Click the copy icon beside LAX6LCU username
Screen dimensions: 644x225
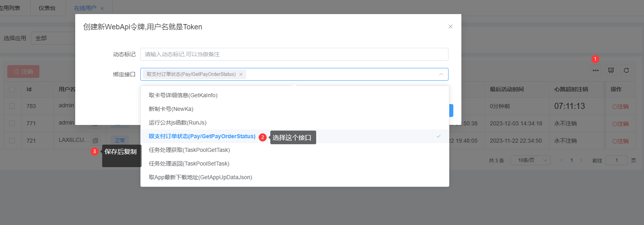[x=95, y=141]
